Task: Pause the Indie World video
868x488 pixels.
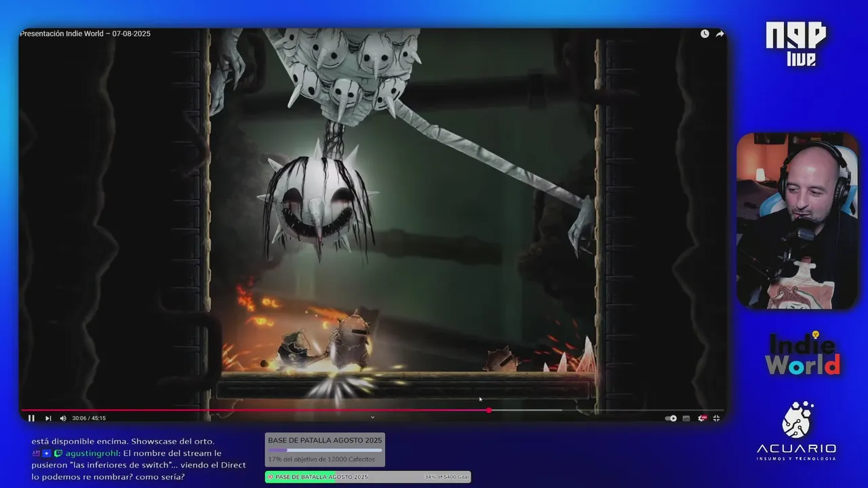Action: 31,418
